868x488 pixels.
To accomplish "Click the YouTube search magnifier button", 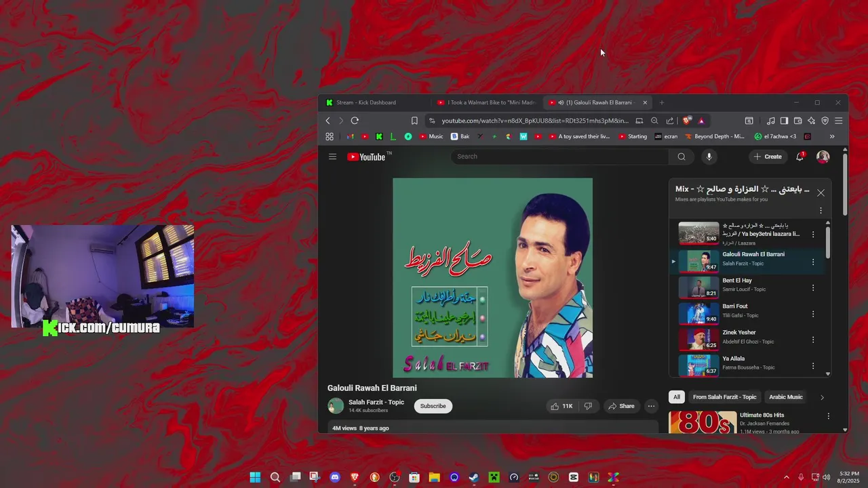I will click(x=682, y=157).
